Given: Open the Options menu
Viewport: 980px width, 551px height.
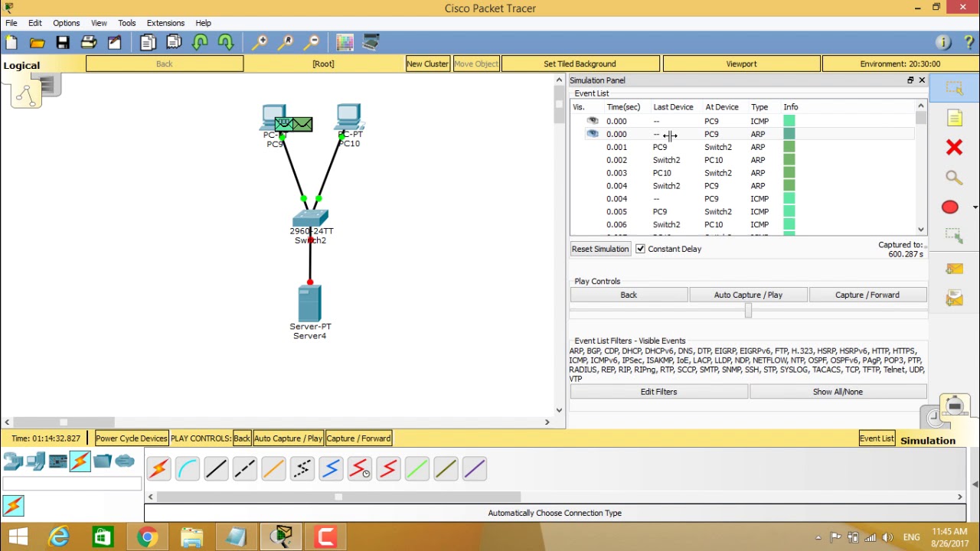Looking at the screenshot, I should click(x=66, y=23).
